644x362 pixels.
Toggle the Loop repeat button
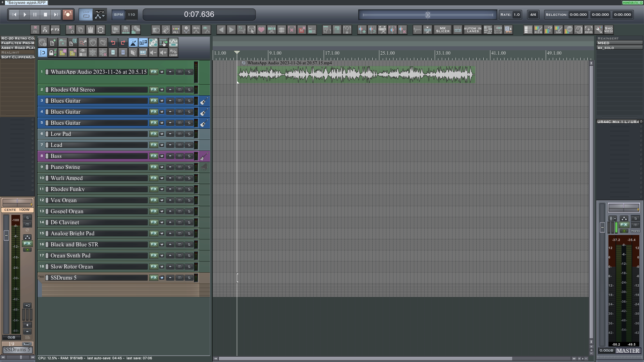pos(86,14)
